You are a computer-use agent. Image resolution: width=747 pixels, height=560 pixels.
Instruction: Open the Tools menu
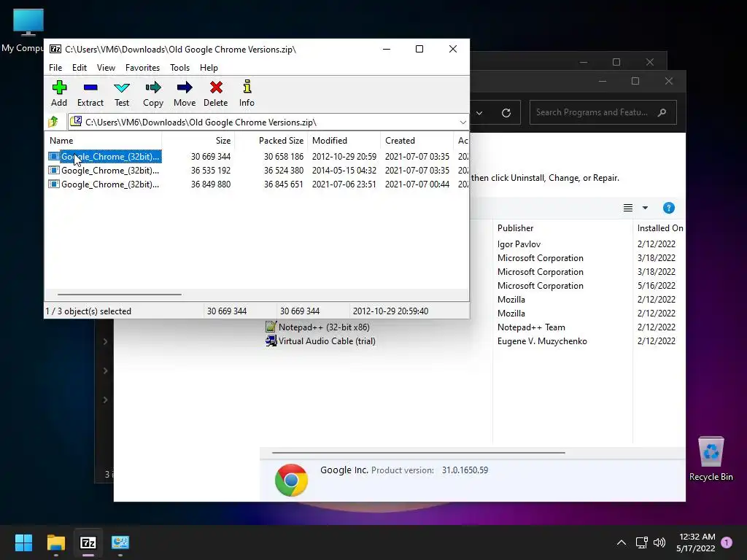click(179, 68)
